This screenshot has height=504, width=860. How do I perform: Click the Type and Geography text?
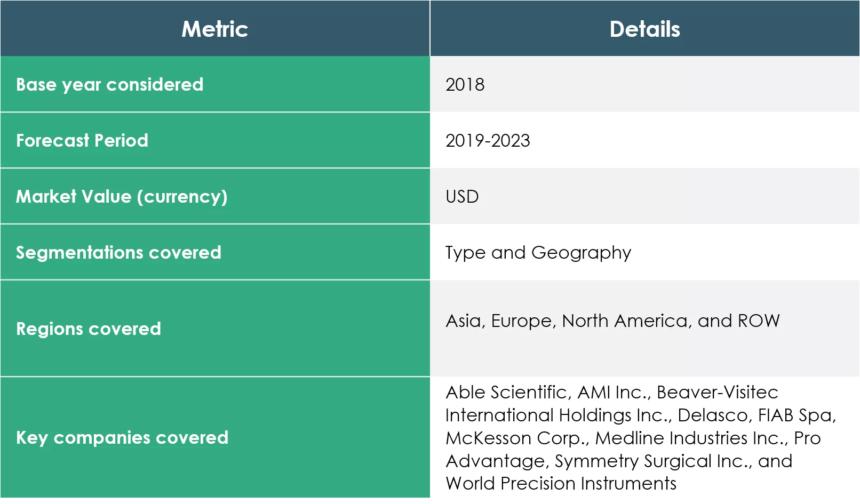pos(538,252)
